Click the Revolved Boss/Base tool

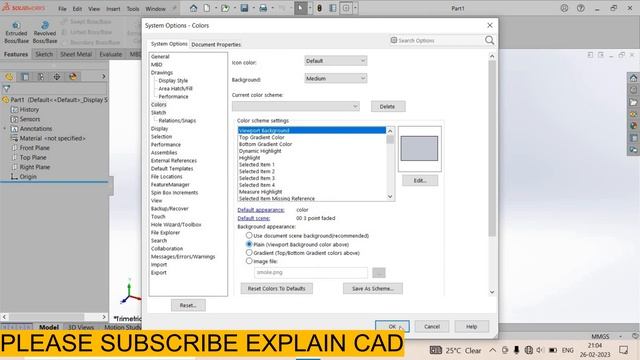[45, 33]
